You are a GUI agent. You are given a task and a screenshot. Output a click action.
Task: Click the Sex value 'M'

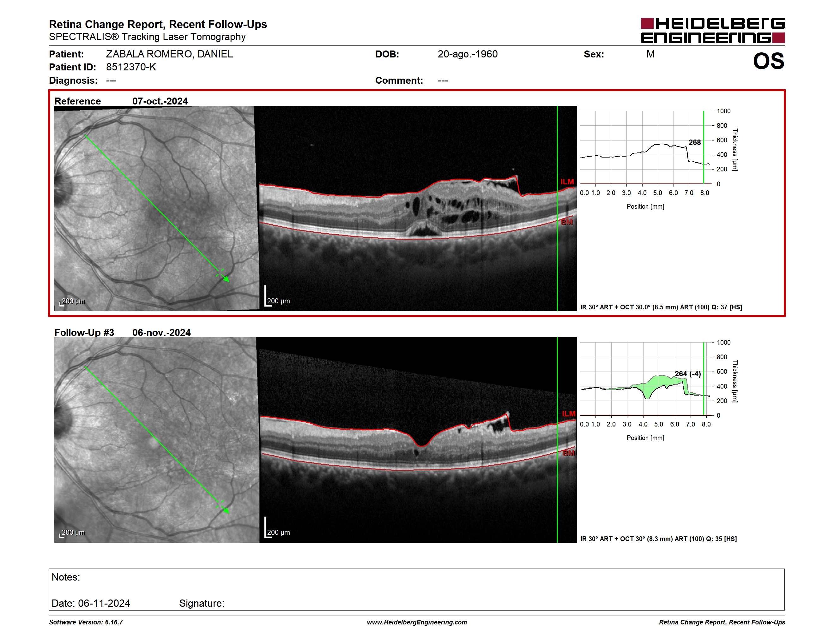(x=650, y=54)
